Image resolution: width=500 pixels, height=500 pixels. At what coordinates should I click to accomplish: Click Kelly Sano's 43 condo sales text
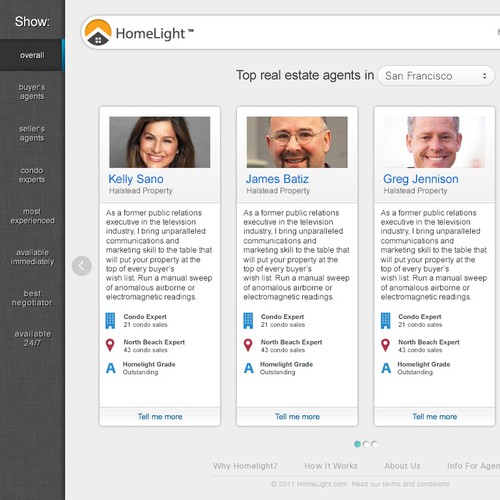click(145, 350)
